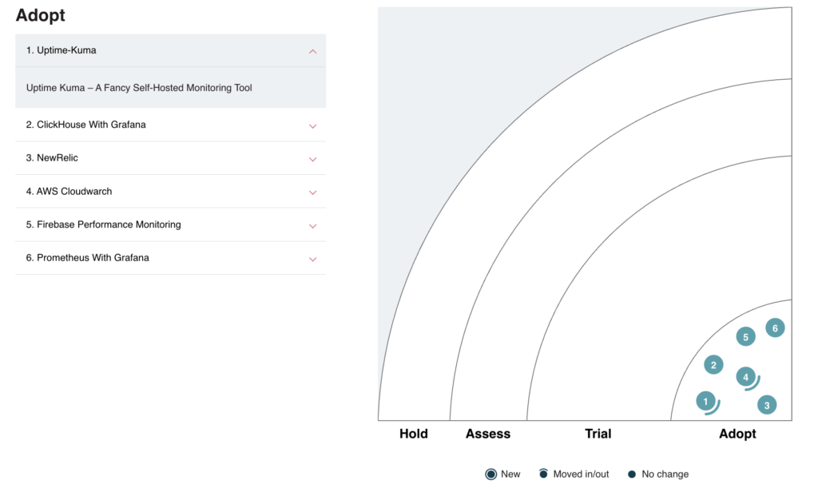Click the 'Moved in/out' legend text
The width and height of the screenshot is (818, 504).
click(581, 474)
